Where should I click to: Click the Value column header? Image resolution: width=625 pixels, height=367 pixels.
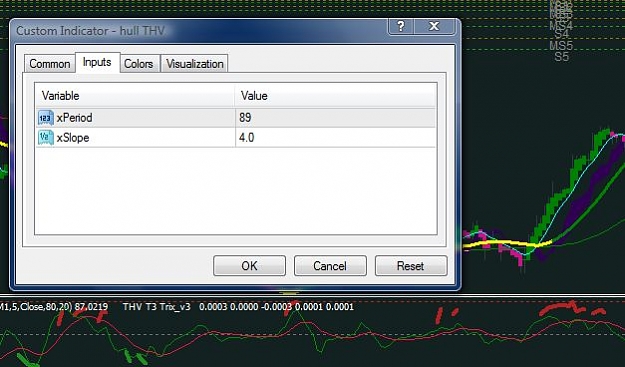(x=336, y=96)
